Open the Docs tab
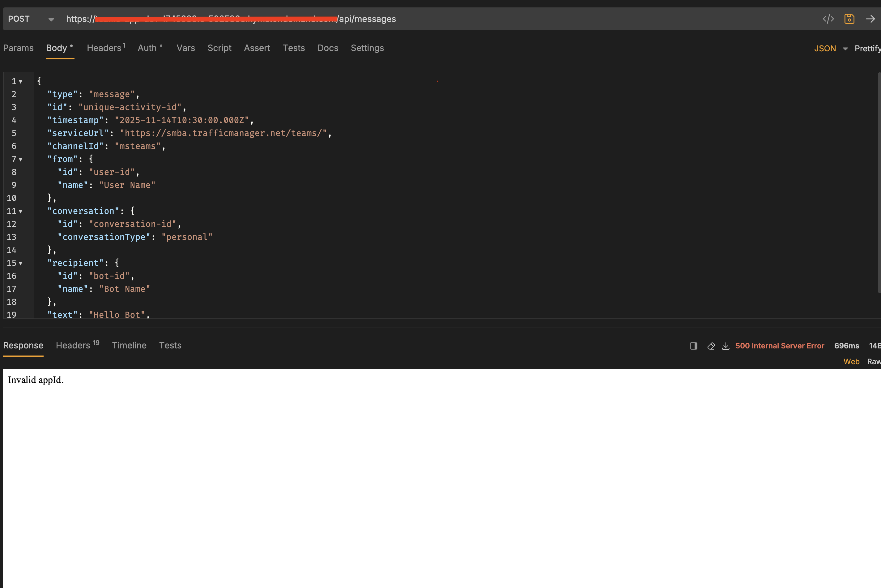The width and height of the screenshot is (881, 588). tap(328, 48)
